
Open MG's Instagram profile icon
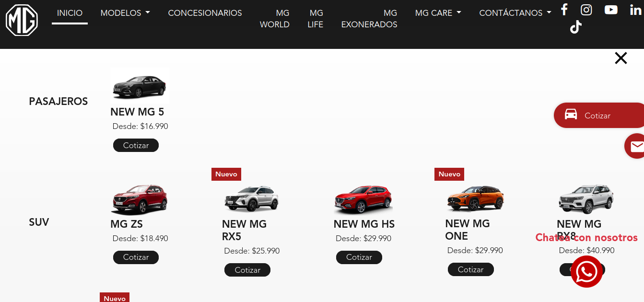tap(586, 10)
